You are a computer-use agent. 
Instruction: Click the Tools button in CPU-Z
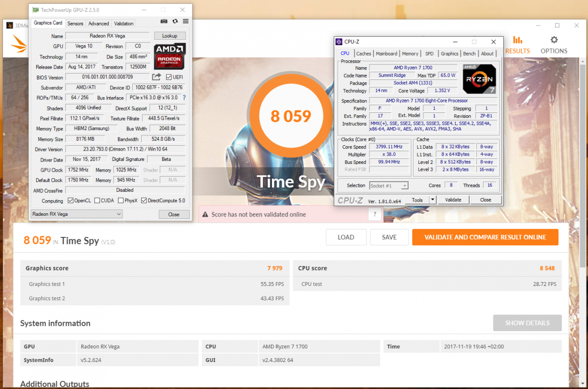[x=417, y=200]
